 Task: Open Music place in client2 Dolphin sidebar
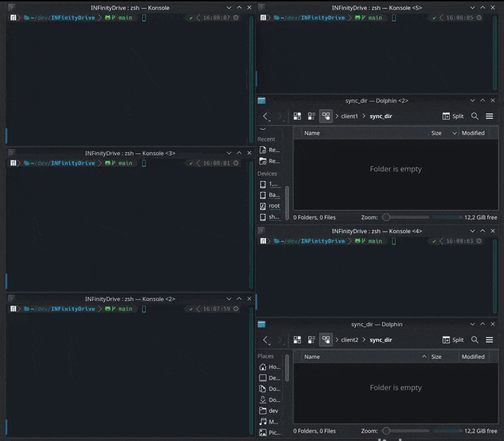tap(270, 421)
